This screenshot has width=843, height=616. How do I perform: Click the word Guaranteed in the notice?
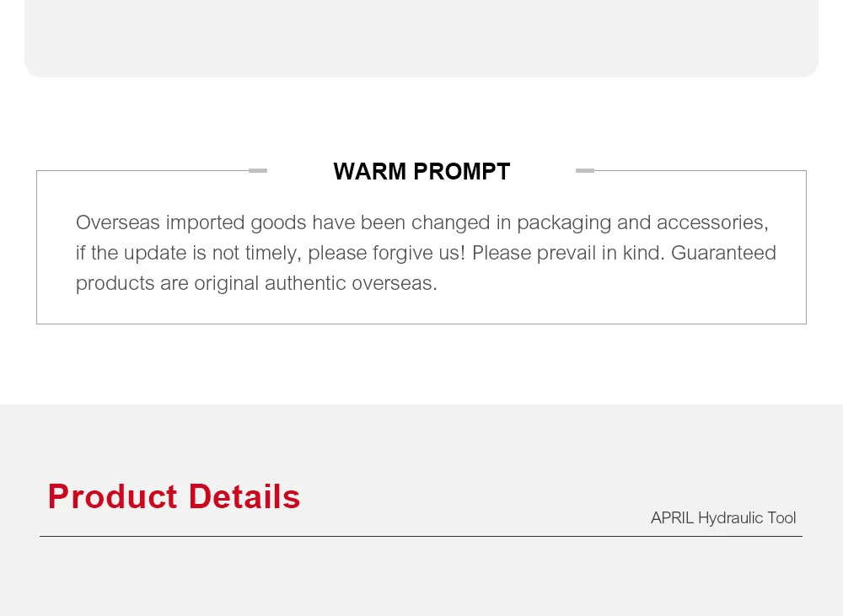[723, 253]
